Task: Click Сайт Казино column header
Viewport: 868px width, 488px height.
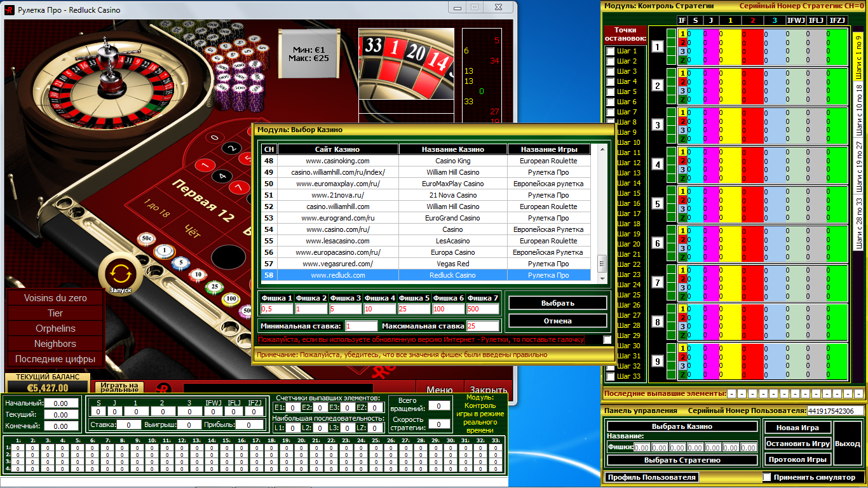Action: point(337,149)
